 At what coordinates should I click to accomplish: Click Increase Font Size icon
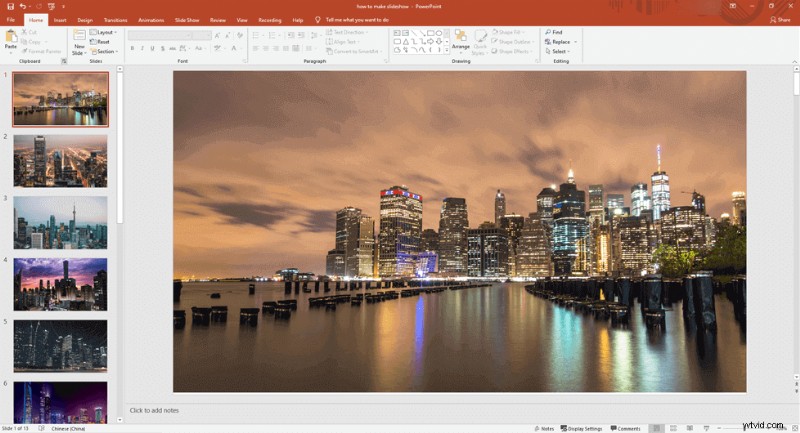point(217,35)
